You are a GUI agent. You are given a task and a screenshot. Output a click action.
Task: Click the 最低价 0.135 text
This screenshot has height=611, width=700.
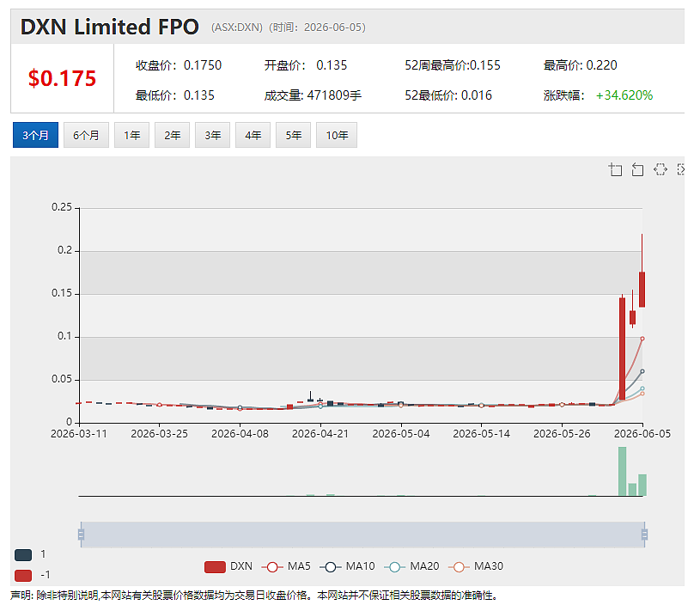pyautogui.click(x=175, y=95)
